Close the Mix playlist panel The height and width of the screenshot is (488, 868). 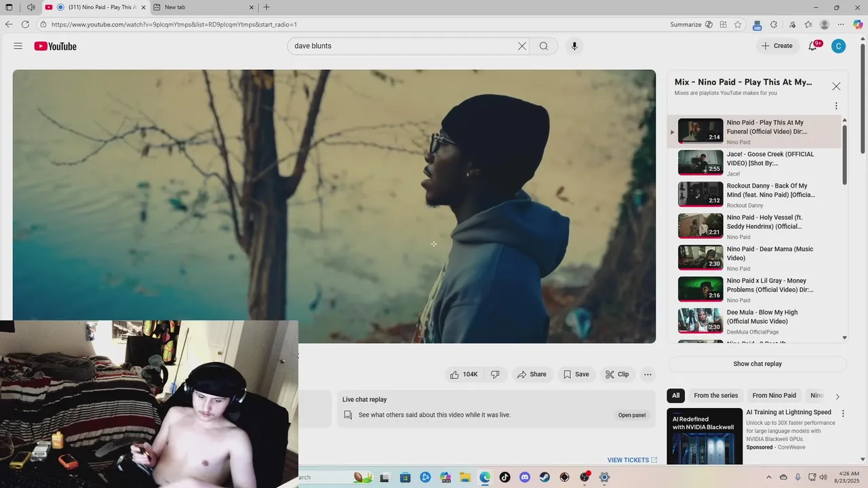(x=836, y=86)
